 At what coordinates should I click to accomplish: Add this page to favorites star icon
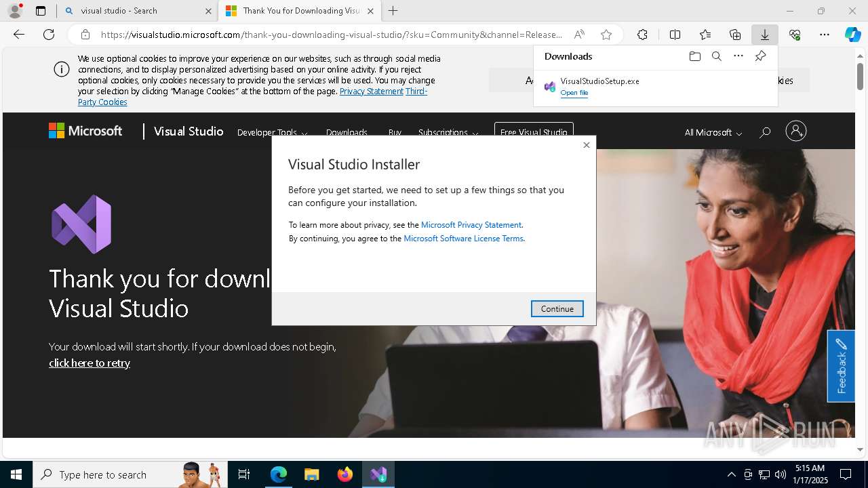coord(606,35)
